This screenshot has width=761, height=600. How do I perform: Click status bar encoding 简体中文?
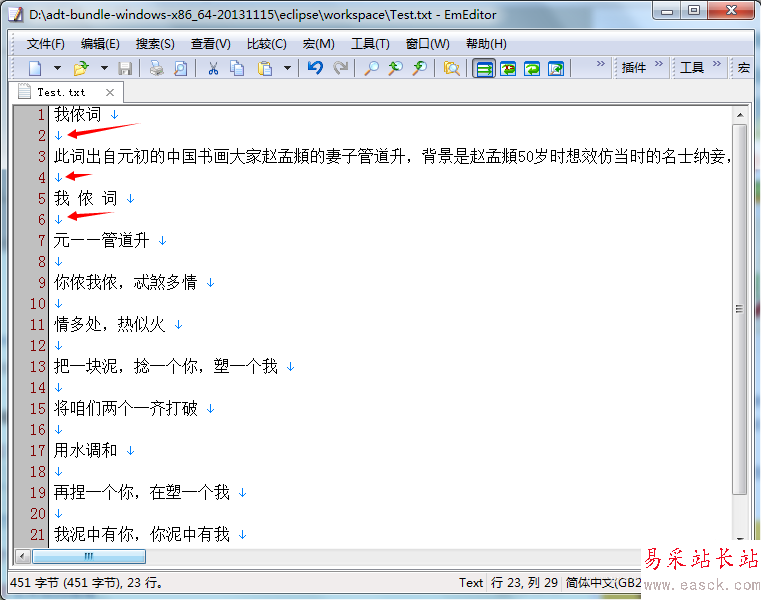pyautogui.click(x=603, y=583)
